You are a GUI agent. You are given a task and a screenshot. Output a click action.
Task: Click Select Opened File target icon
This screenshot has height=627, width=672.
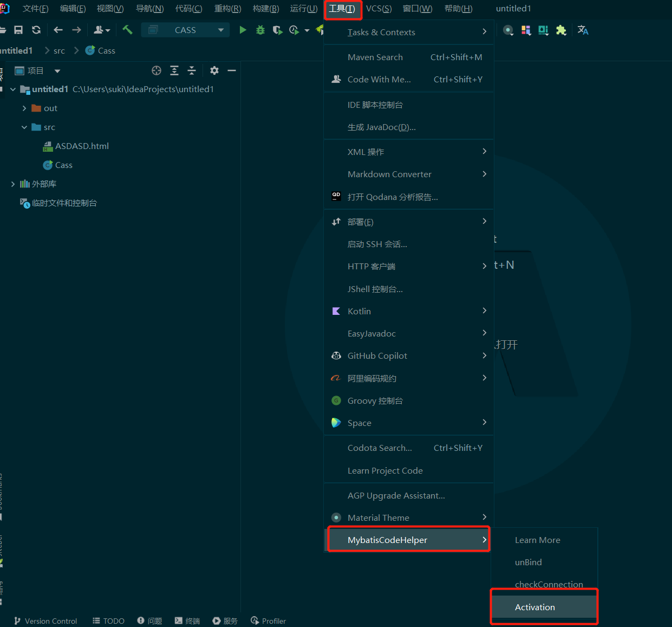click(x=156, y=70)
